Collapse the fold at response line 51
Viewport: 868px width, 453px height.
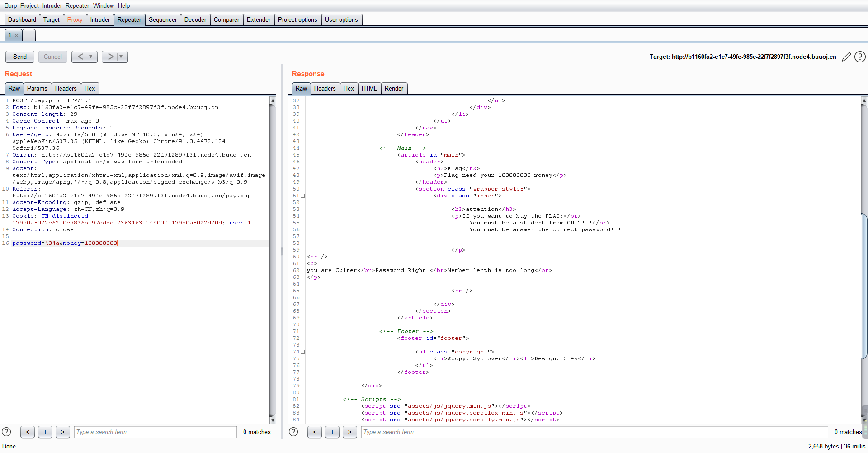pyautogui.click(x=303, y=196)
